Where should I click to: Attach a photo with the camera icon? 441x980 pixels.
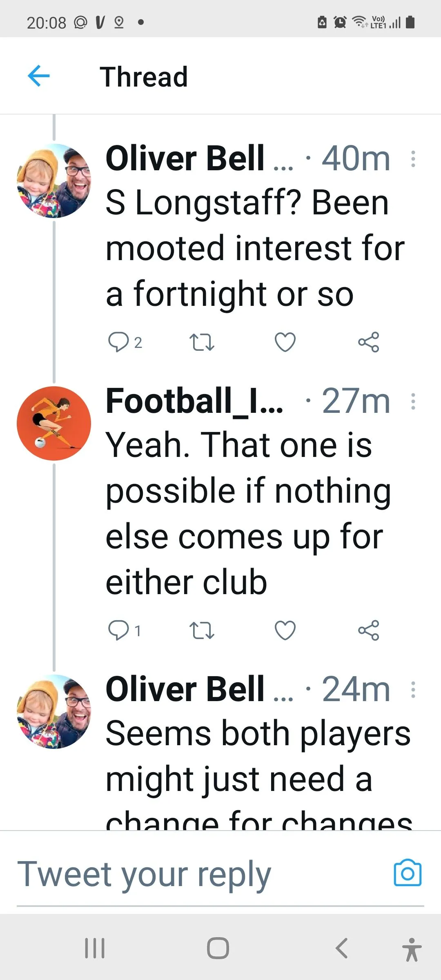[408, 873]
